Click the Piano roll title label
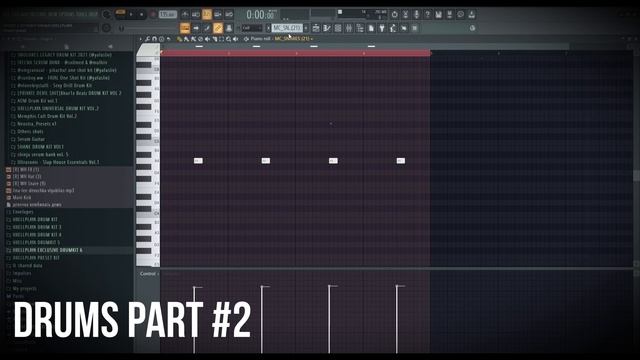 pyautogui.click(x=260, y=39)
